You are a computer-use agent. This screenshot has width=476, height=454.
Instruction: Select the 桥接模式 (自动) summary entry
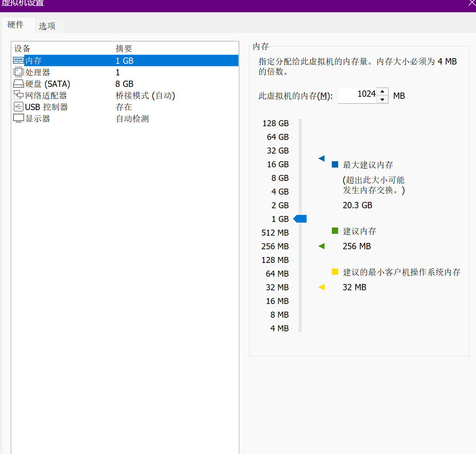145,95
